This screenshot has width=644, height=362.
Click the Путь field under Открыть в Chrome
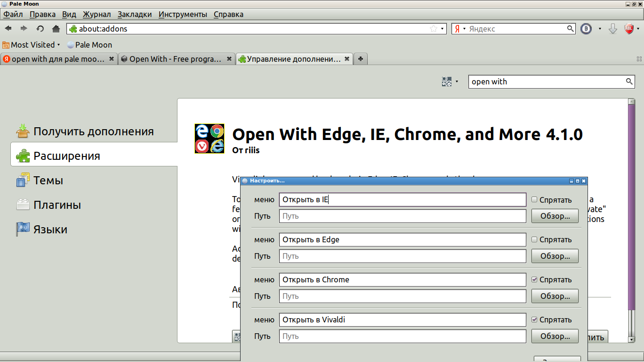coord(402,296)
